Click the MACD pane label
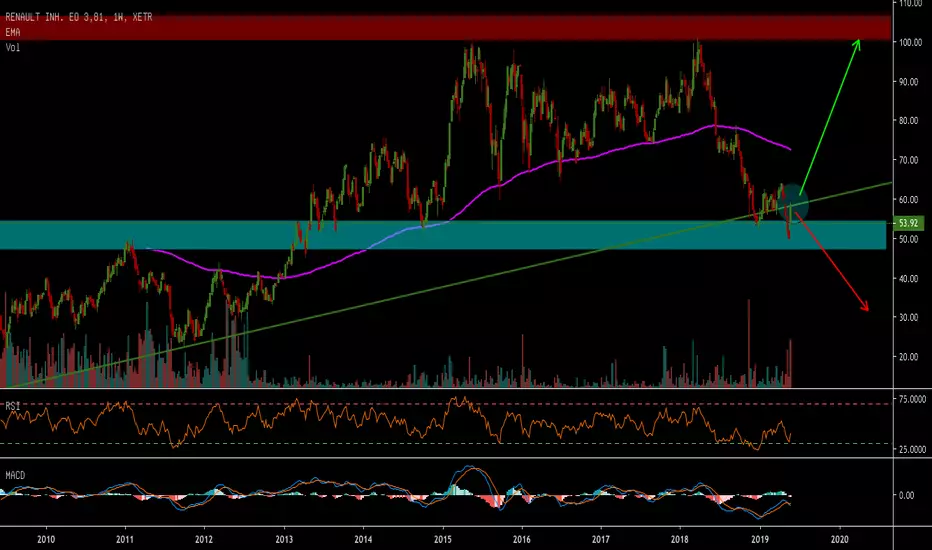Screen dimensions: 932x550 point(15,476)
